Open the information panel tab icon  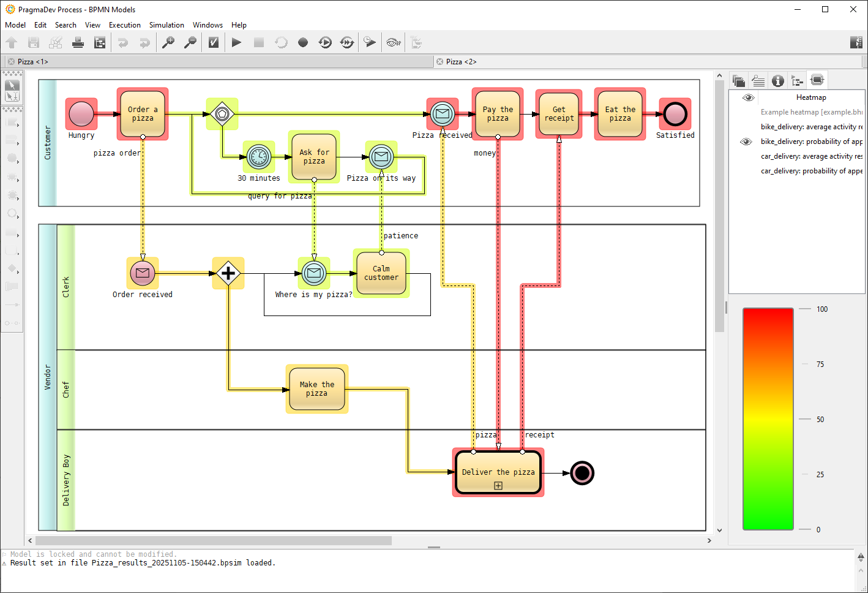pyautogui.click(x=777, y=81)
